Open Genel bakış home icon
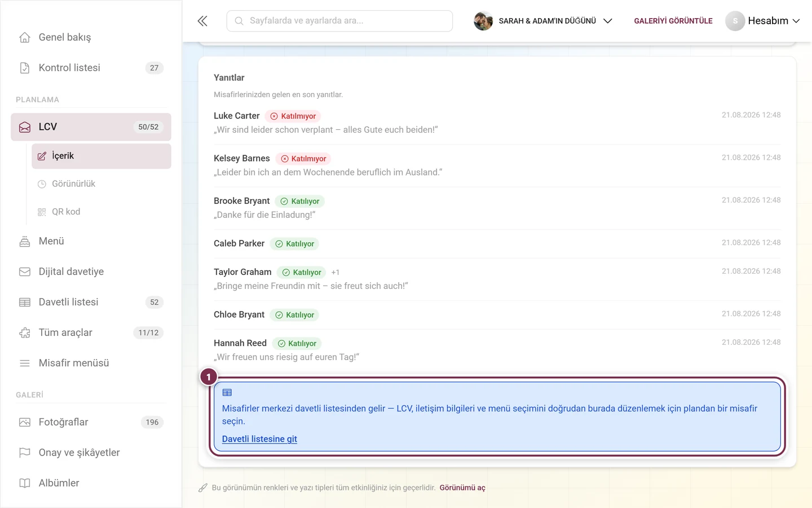The height and width of the screenshot is (508, 812). coord(25,37)
